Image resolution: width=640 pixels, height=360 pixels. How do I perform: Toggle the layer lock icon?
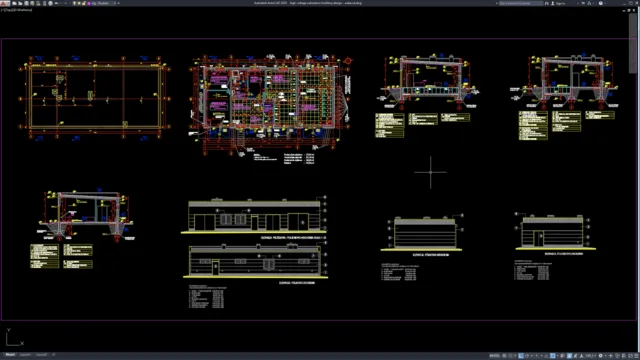point(83,3)
